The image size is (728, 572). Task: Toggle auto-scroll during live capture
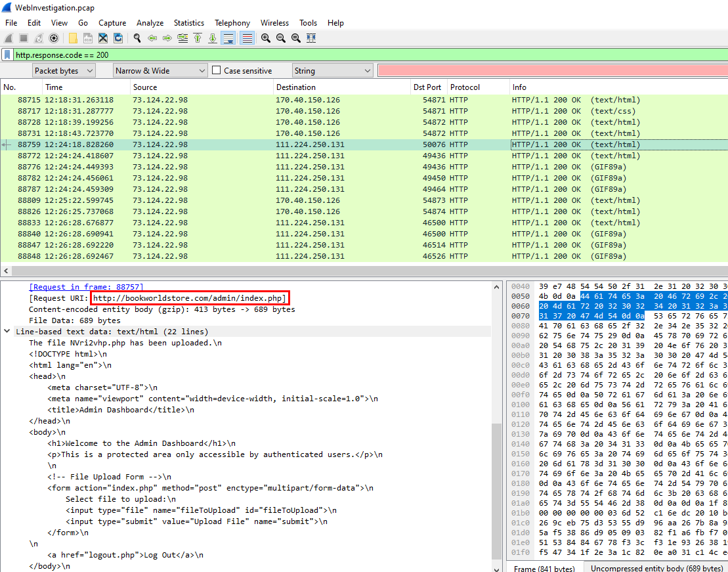coord(228,38)
